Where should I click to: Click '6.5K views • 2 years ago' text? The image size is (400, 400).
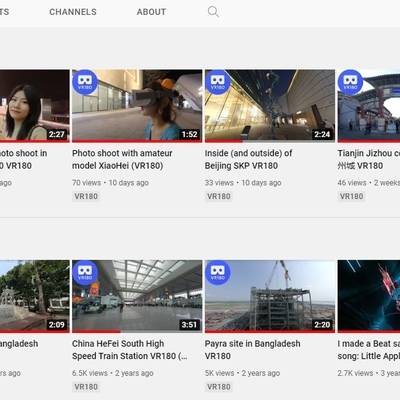pos(113,373)
